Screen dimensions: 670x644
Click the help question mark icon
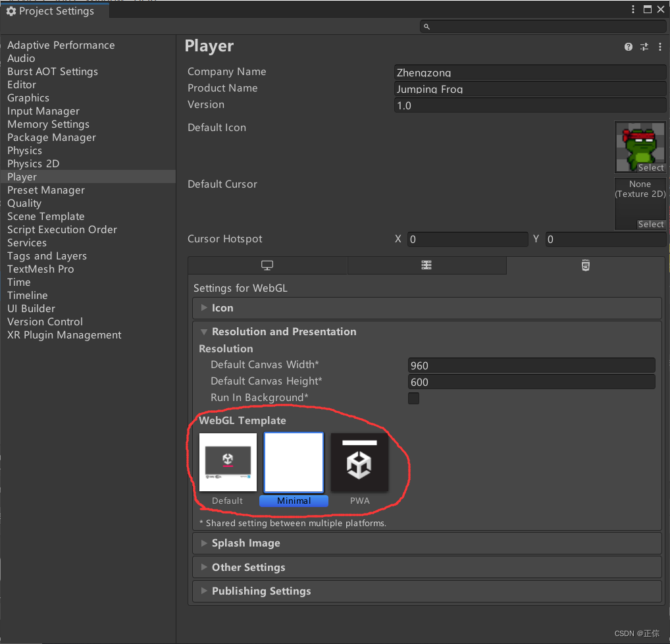[629, 47]
